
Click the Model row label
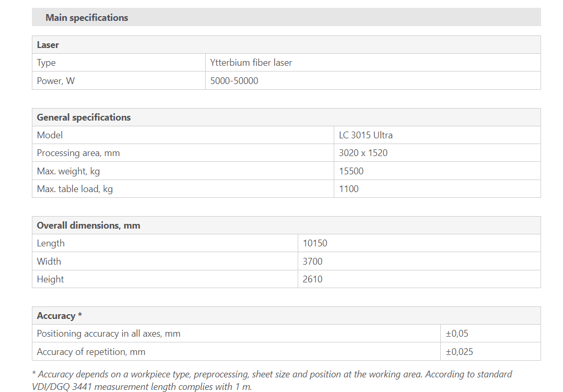tap(50, 135)
